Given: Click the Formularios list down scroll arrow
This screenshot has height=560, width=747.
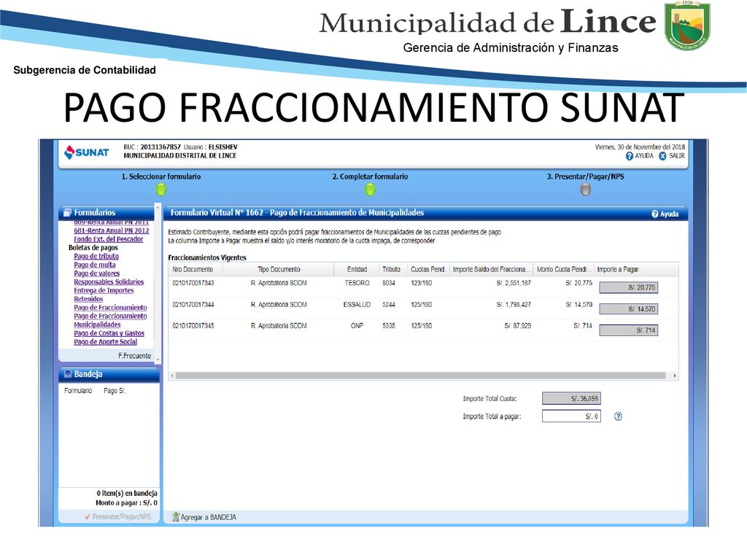Looking at the screenshot, I should click(158, 360).
